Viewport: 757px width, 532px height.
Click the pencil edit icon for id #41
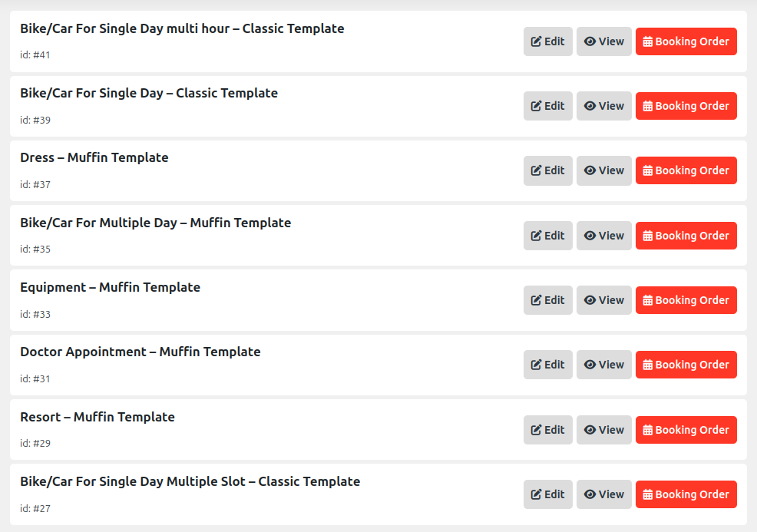tap(536, 41)
